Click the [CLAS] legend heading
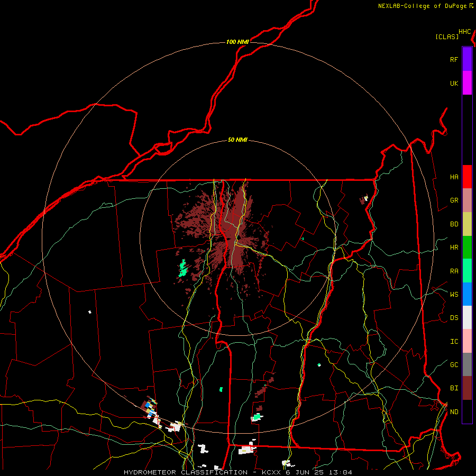The height and width of the screenshot is (476, 476). 447,36
